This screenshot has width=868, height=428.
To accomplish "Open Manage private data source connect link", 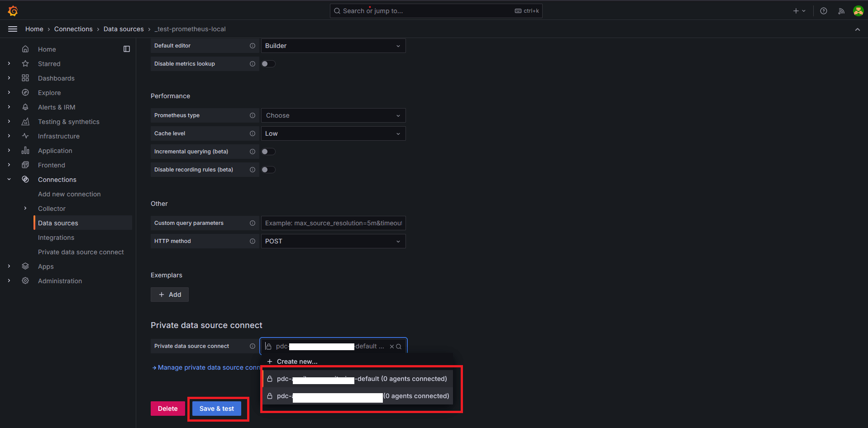I will pos(207,367).
